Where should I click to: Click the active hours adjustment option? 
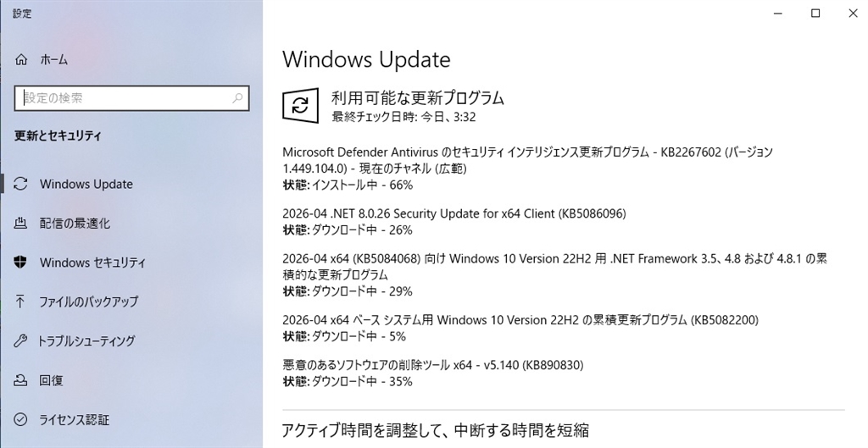coord(435,429)
